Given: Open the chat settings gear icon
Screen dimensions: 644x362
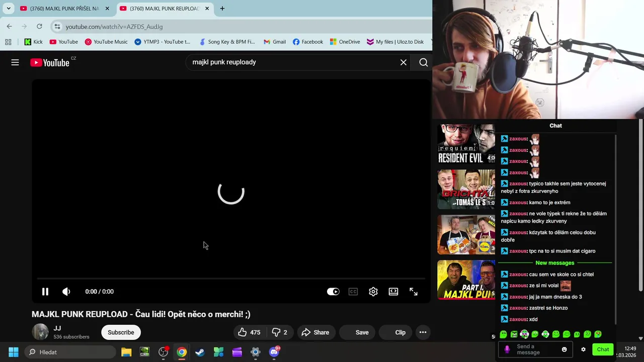Looking at the screenshot, I should (583, 349).
